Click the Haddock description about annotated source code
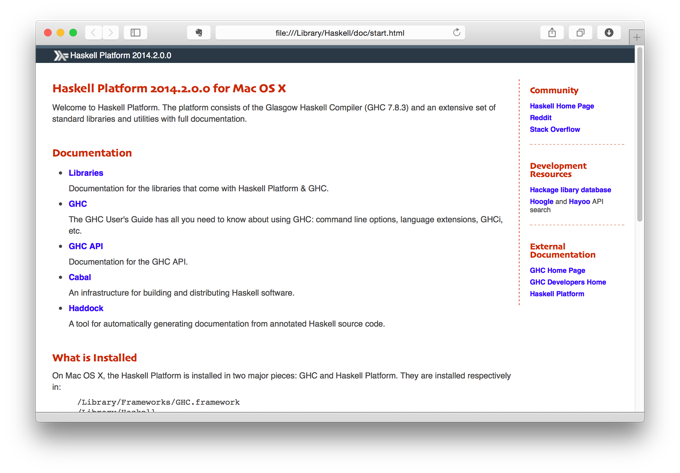This screenshot has width=680, height=473. (227, 324)
